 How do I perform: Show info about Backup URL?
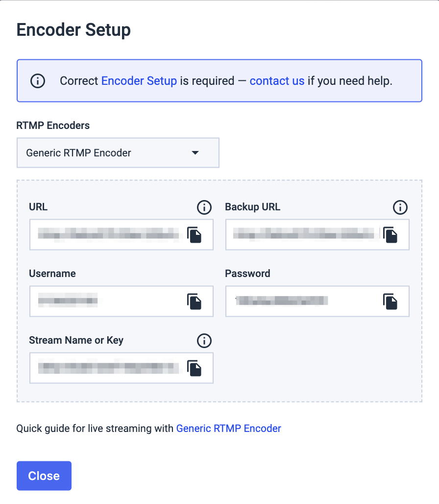(x=400, y=207)
